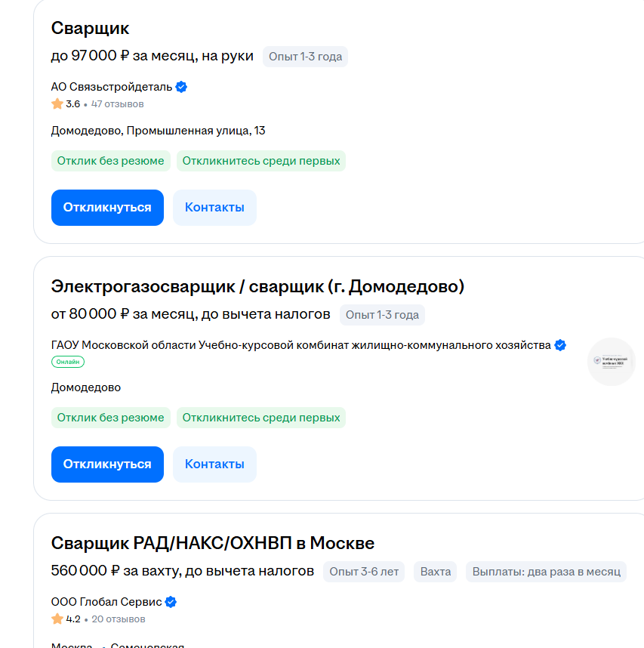Image resolution: width=644 pixels, height=648 pixels.
Task: View 47 отзывов for Связьстройдеталь
Action: click(x=117, y=104)
